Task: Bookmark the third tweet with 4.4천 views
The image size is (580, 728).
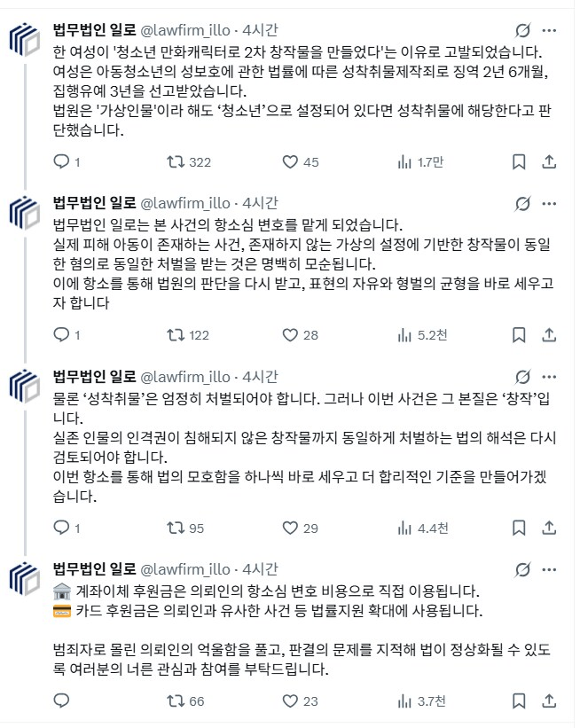Action: click(x=520, y=528)
